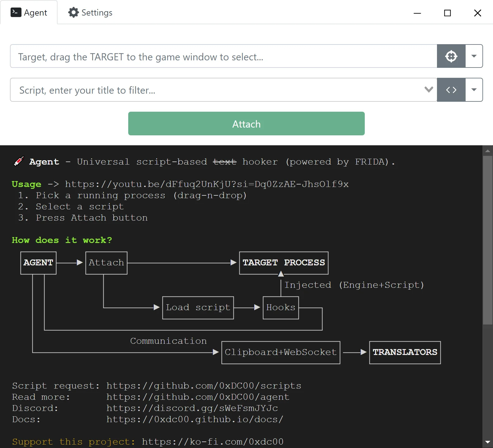This screenshot has height=448, width=493.
Task: Click the terminal icon on Agent tab
Action: click(16, 12)
